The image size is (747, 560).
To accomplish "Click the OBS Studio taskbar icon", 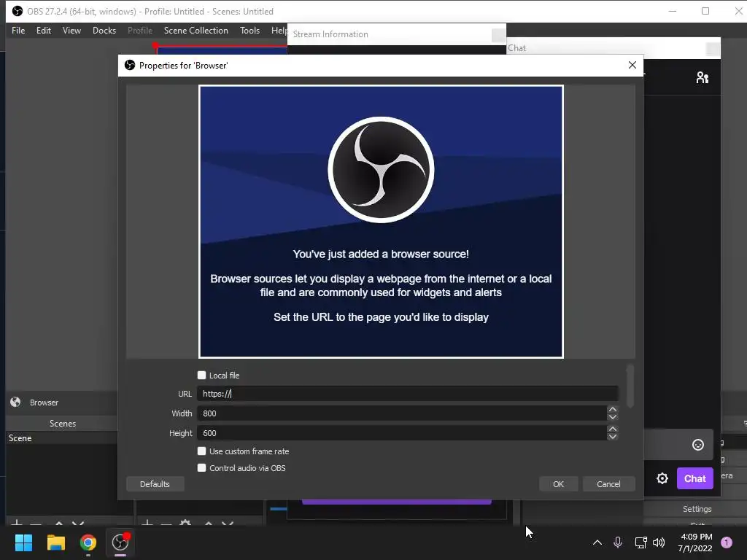I will (120, 542).
